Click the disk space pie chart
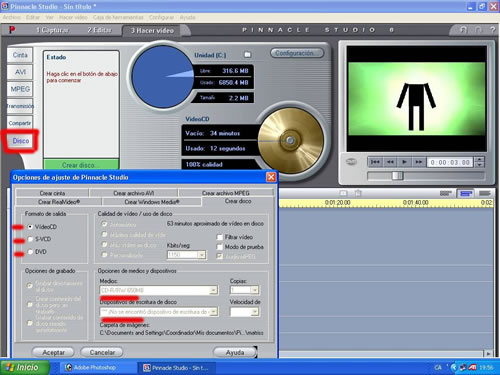Screen dimensions: 500x375 (x=162, y=77)
